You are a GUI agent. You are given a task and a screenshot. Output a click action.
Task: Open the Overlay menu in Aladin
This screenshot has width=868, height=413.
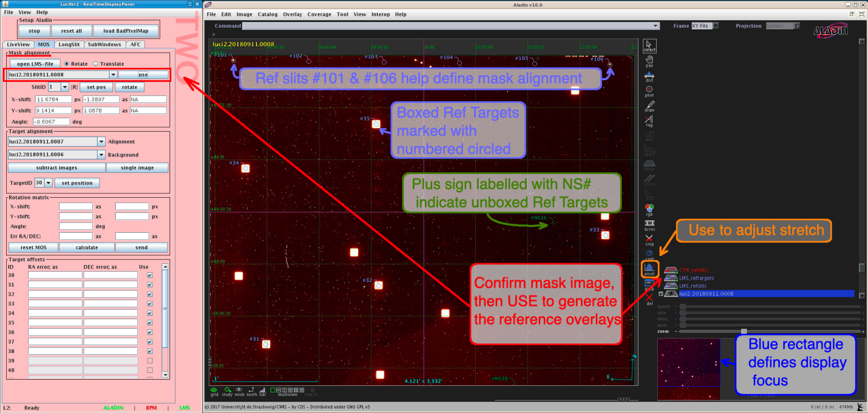click(292, 14)
